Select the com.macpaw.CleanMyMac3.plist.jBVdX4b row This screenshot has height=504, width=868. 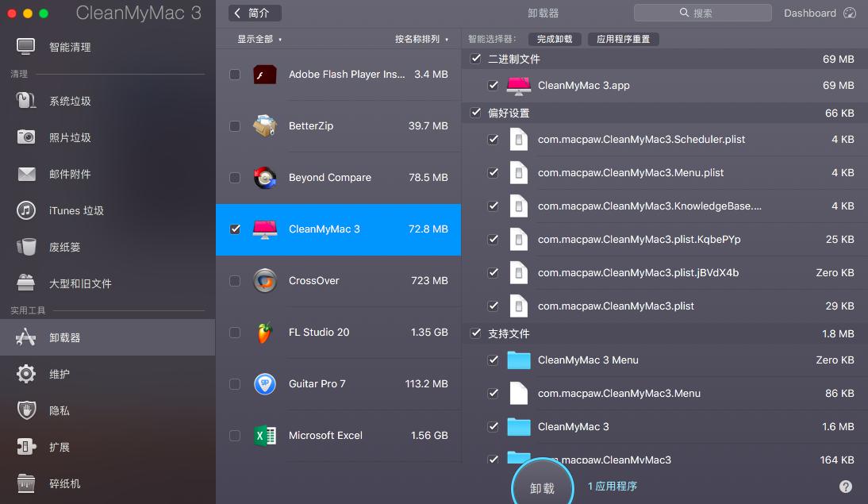point(664,272)
